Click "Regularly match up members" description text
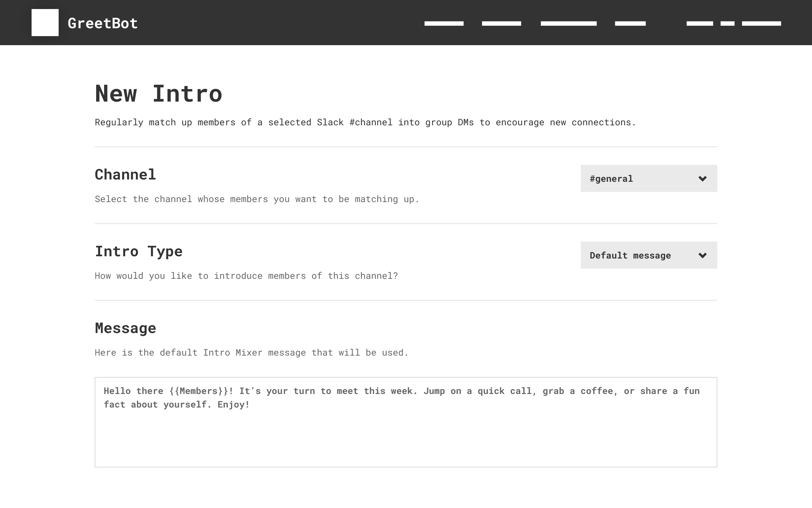The image size is (812, 508). pyautogui.click(x=365, y=122)
